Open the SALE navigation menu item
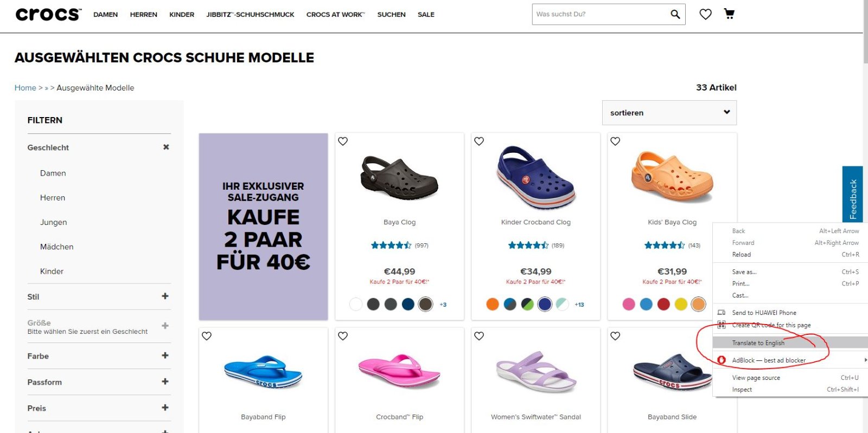 pos(426,15)
